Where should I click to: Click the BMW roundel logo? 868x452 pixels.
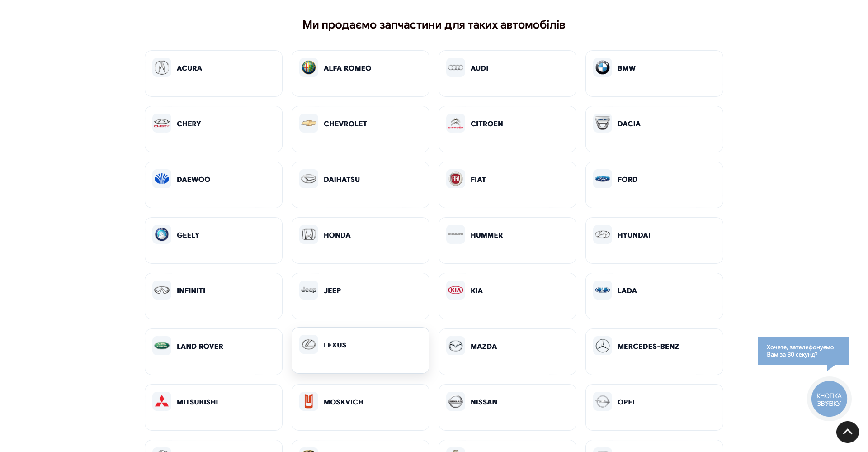603,67
